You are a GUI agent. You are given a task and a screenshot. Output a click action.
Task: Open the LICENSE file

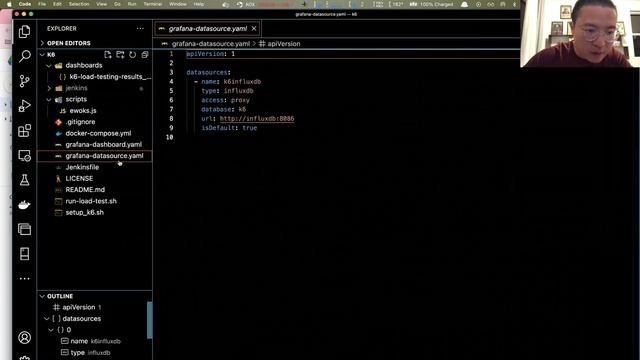tap(79, 179)
